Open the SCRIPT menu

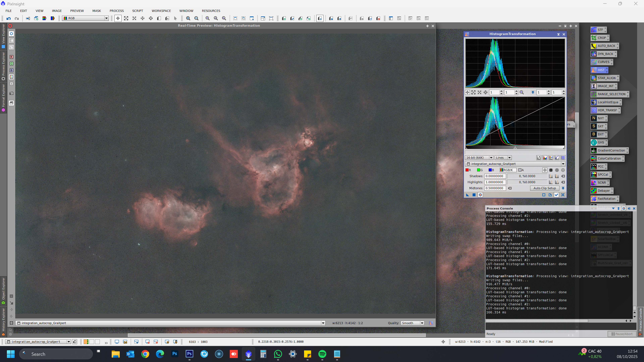click(138, 11)
